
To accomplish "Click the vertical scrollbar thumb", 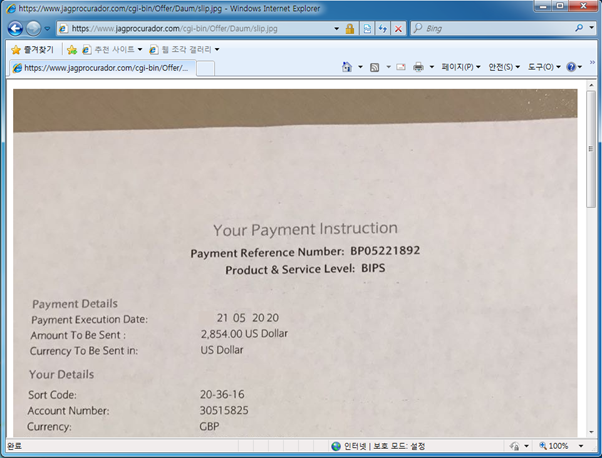I will tap(591, 149).
